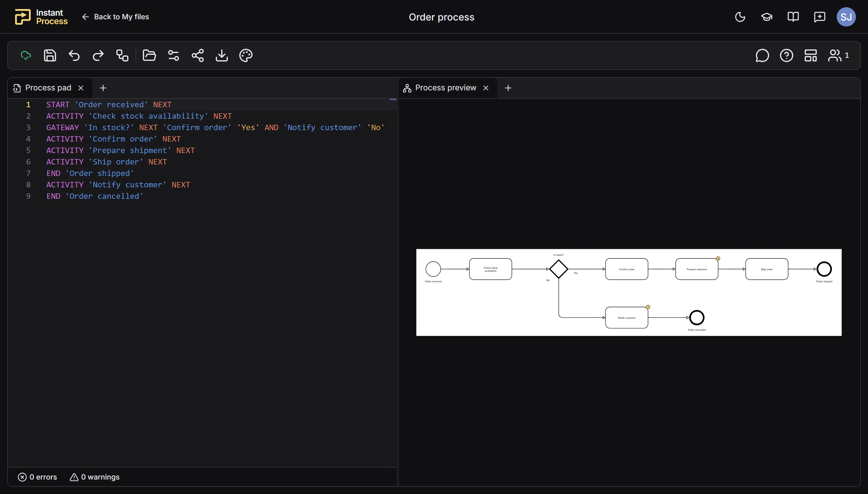
Task: Close the Process preview tab
Action: coord(486,88)
